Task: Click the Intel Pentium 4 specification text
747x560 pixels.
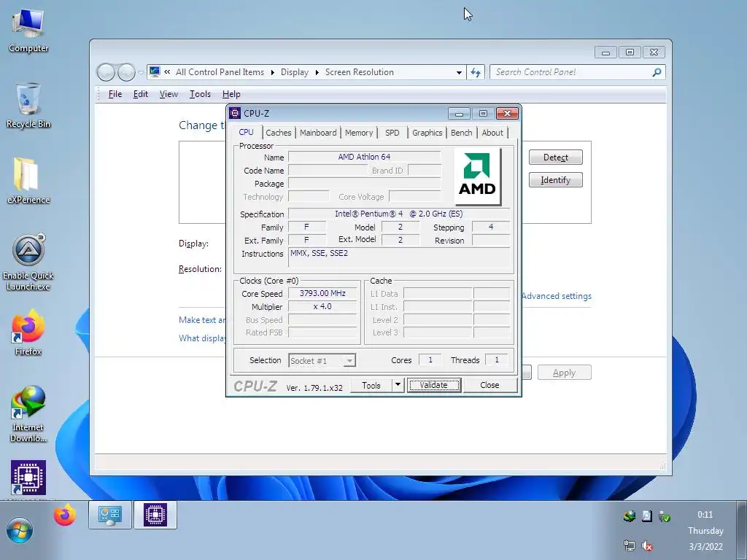Action: (399, 214)
